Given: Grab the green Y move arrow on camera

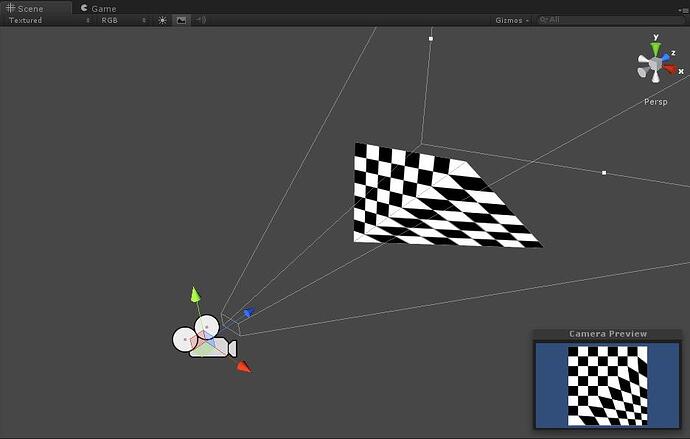Looking at the screenshot, I should point(195,294).
